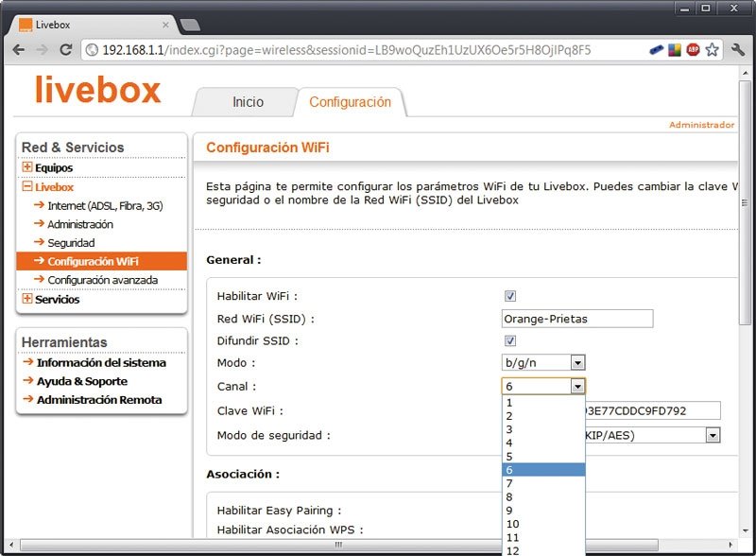The image size is (756, 556).
Task: Choose highlighted channel 6 in Canal list
Action: 543,470
